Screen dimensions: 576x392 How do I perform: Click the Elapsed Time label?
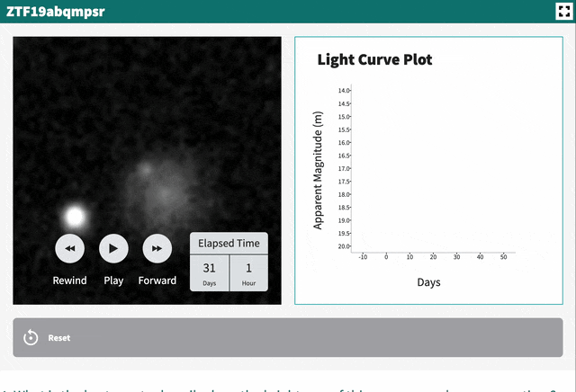click(x=229, y=244)
